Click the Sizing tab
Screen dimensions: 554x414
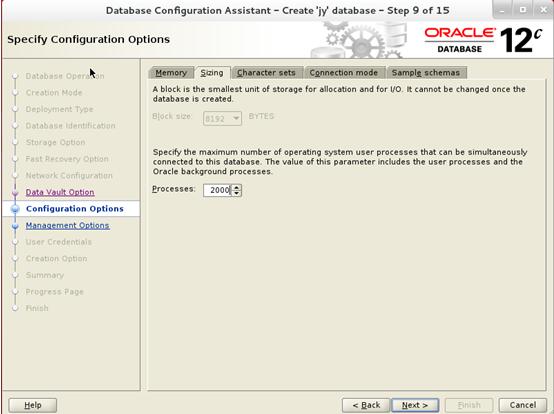(x=212, y=73)
